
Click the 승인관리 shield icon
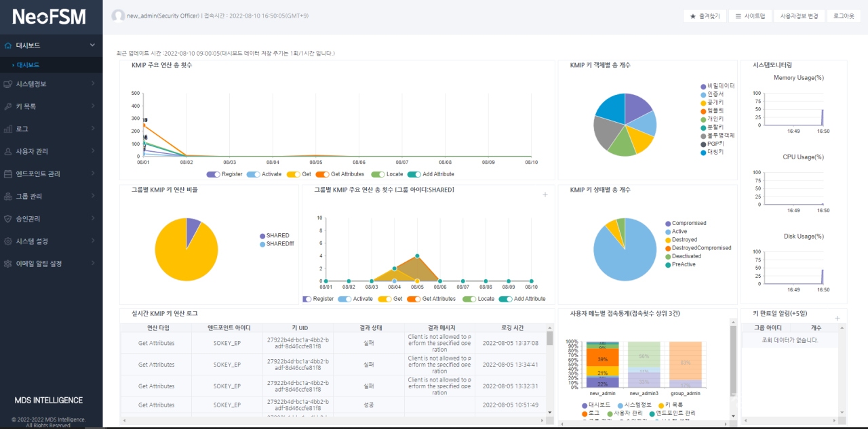point(8,219)
